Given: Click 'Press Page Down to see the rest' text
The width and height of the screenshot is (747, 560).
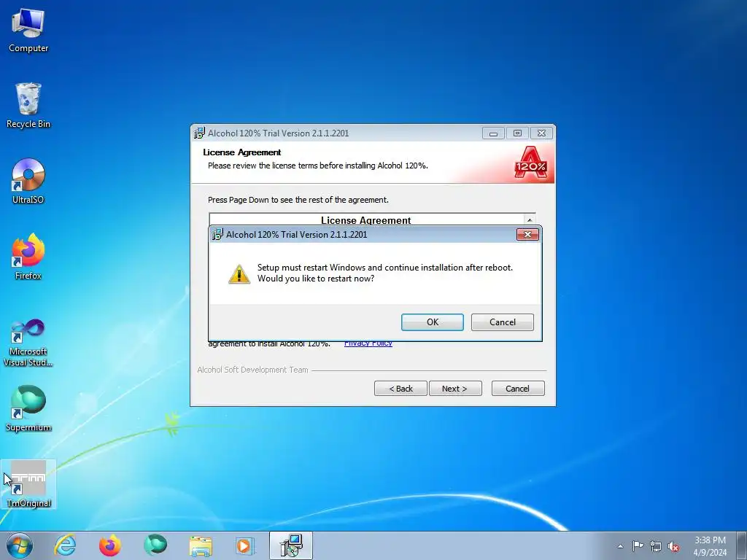Looking at the screenshot, I should 298,200.
